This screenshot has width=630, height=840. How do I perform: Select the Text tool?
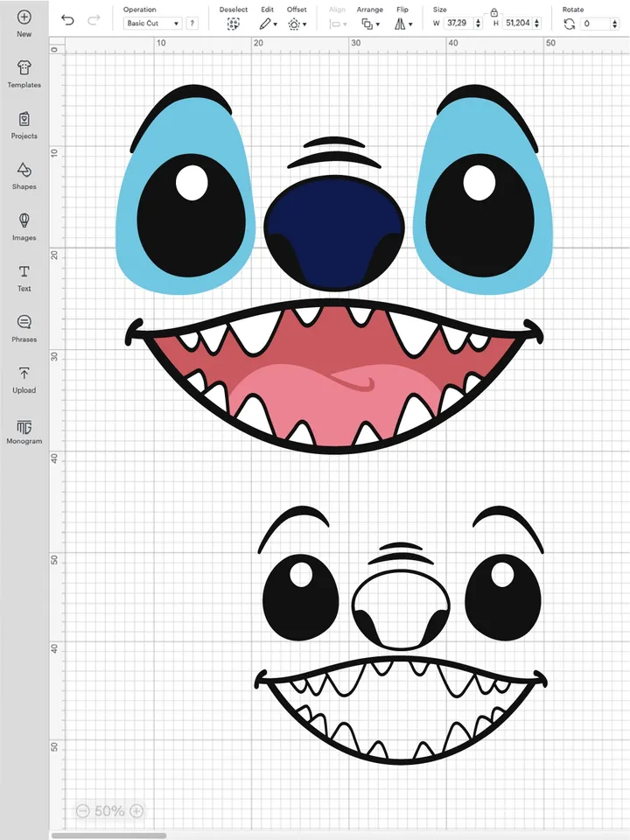pos(24,272)
